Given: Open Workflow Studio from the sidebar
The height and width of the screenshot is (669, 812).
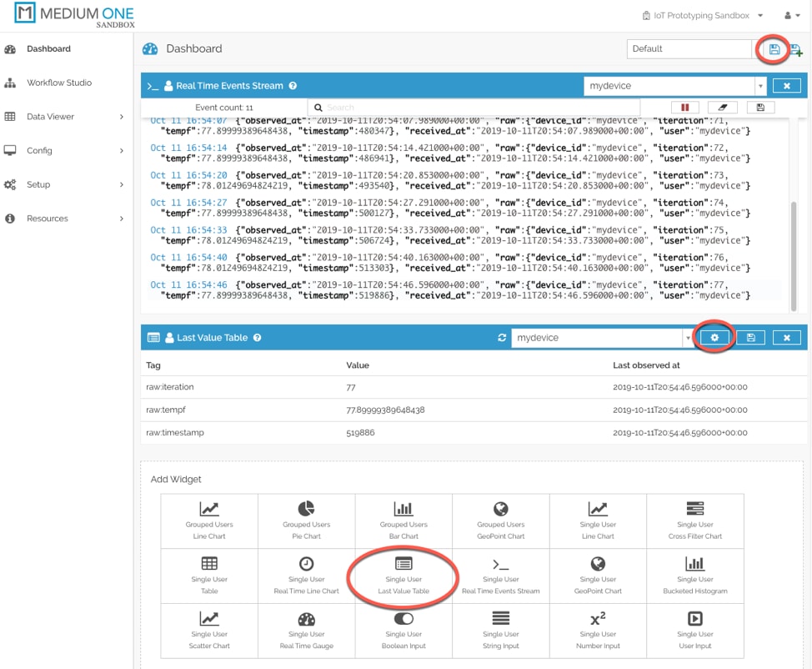Looking at the screenshot, I should (58, 83).
